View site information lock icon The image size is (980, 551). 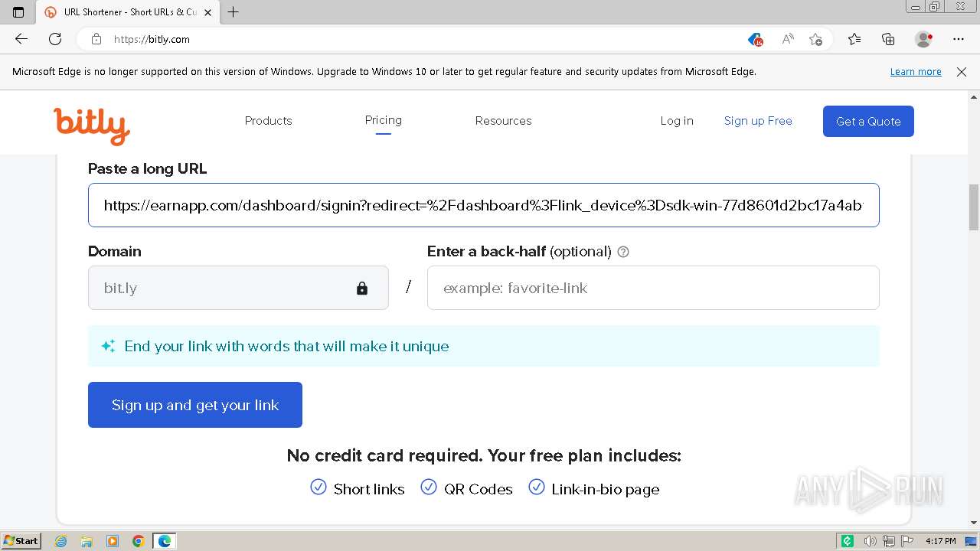click(96, 39)
